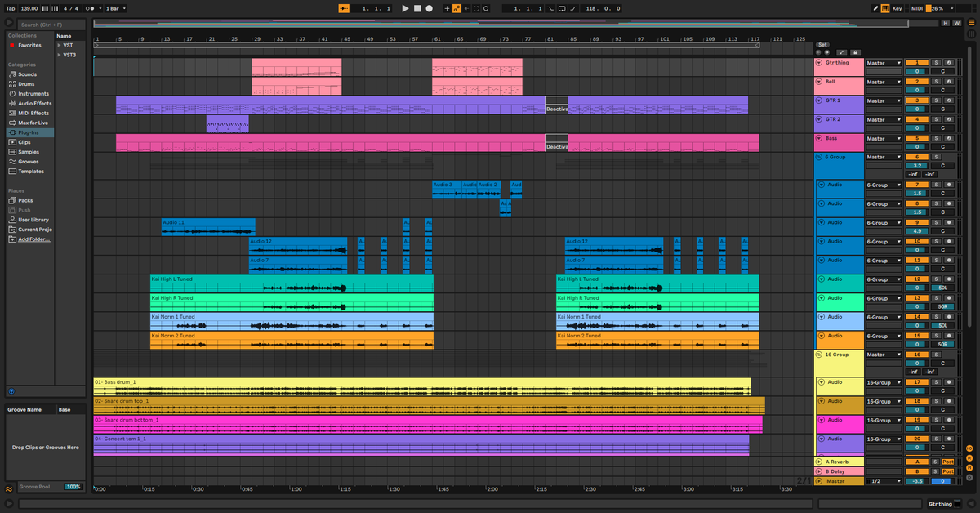Deactivate track 1 with its activator

(x=917, y=63)
